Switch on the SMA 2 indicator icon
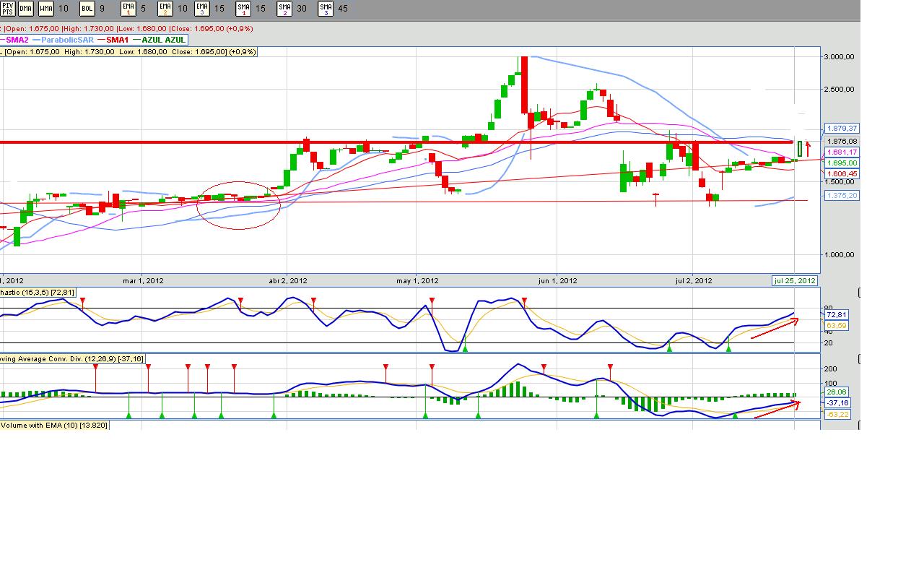The image size is (924, 578). [284, 9]
